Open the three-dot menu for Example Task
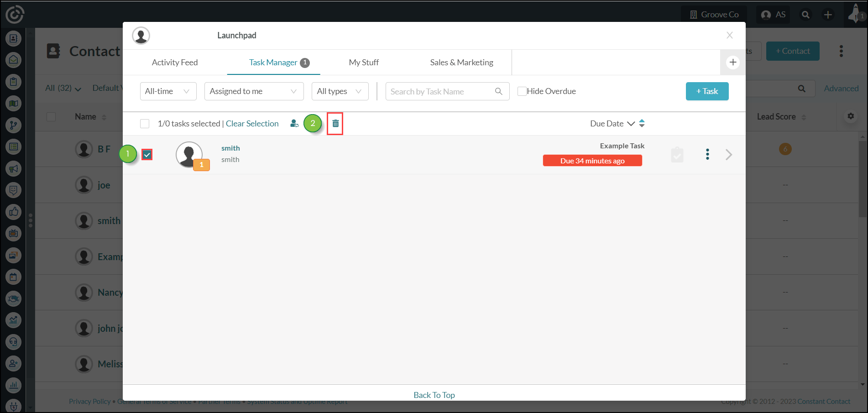868x413 pixels. click(x=707, y=154)
